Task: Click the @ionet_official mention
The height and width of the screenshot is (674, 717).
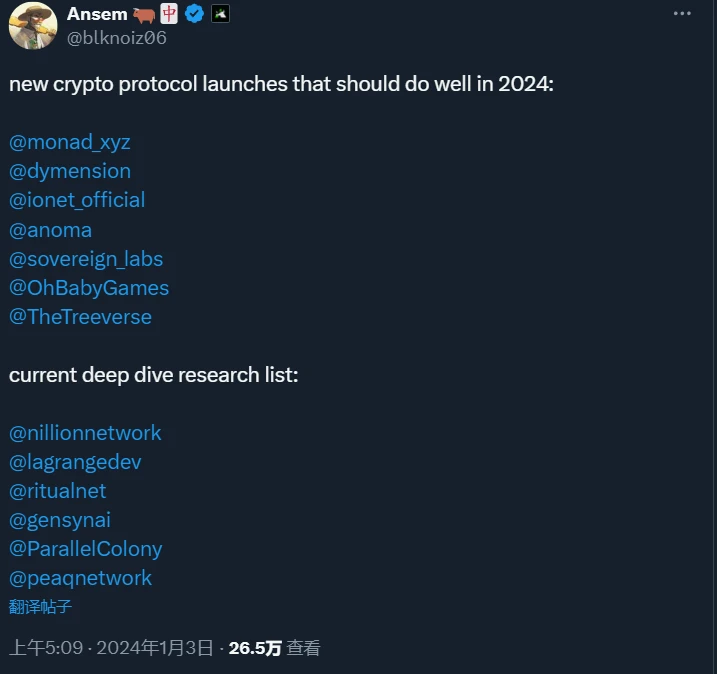Action: [x=77, y=200]
